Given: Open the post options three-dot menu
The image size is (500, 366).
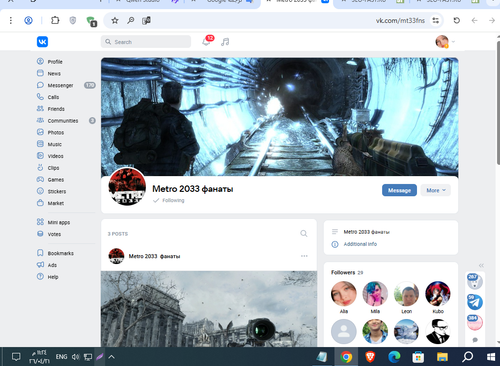Looking at the screenshot, I should pos(304,256).
